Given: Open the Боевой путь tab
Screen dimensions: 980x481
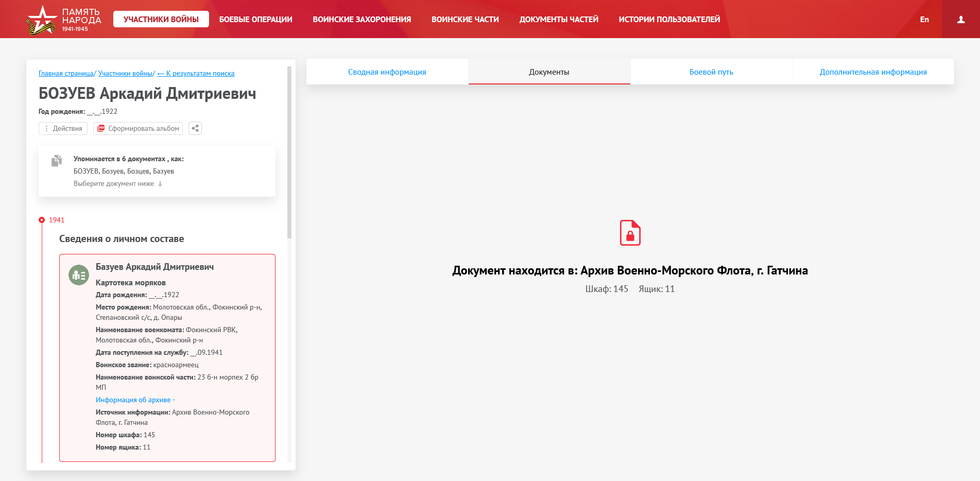Looking at the screenshot, I should pyautogui.click(x=711, y=72).
